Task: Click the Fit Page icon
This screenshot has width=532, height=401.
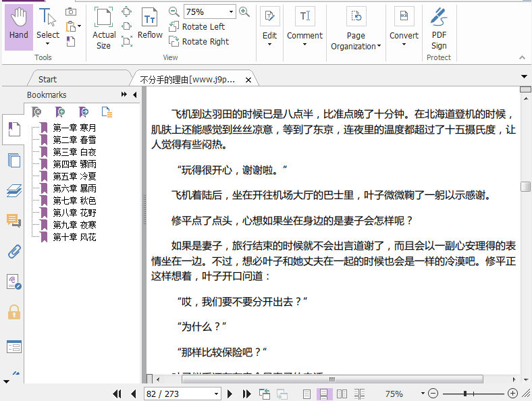Action: click(126, 11)
